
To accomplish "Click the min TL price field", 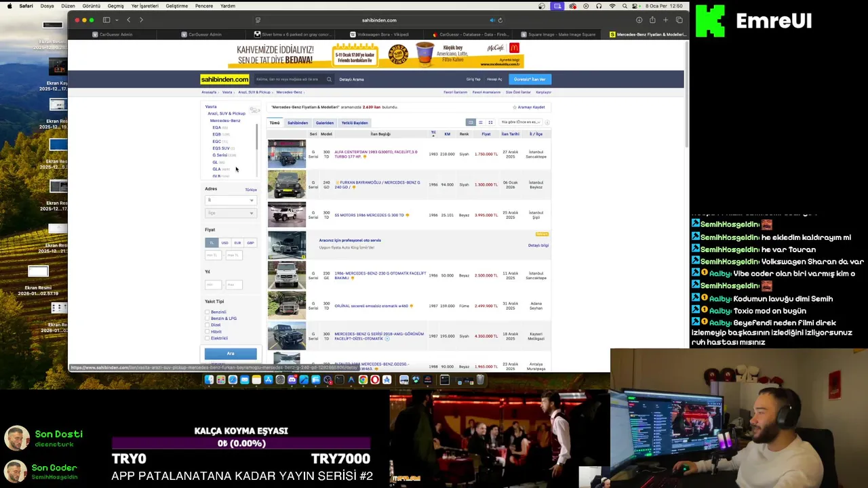I will click(214, 255).
